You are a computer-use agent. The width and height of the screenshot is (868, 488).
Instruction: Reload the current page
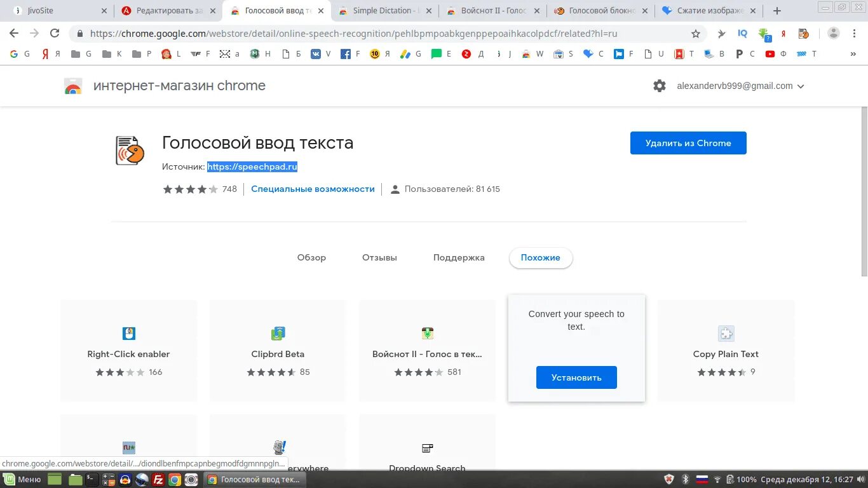(55, 34)
